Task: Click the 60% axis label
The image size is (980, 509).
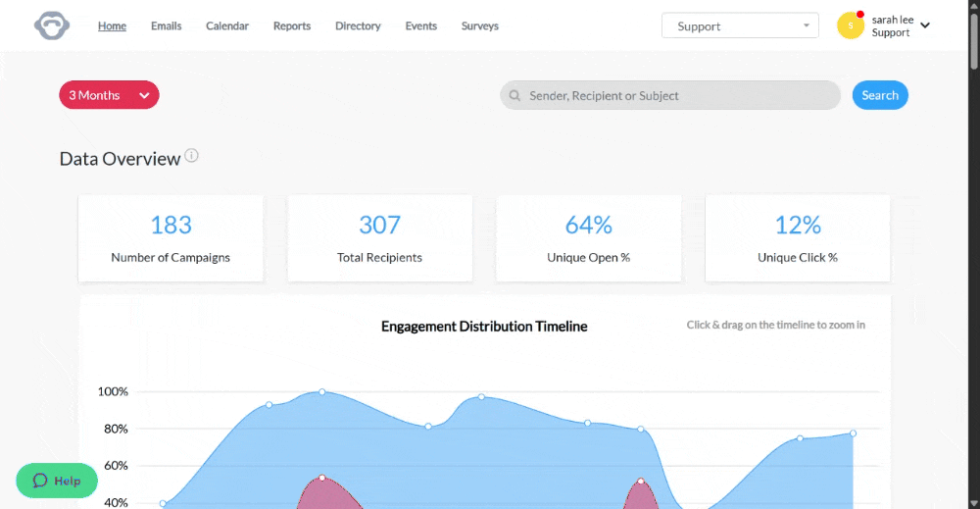Action: (x=116, y=466)
